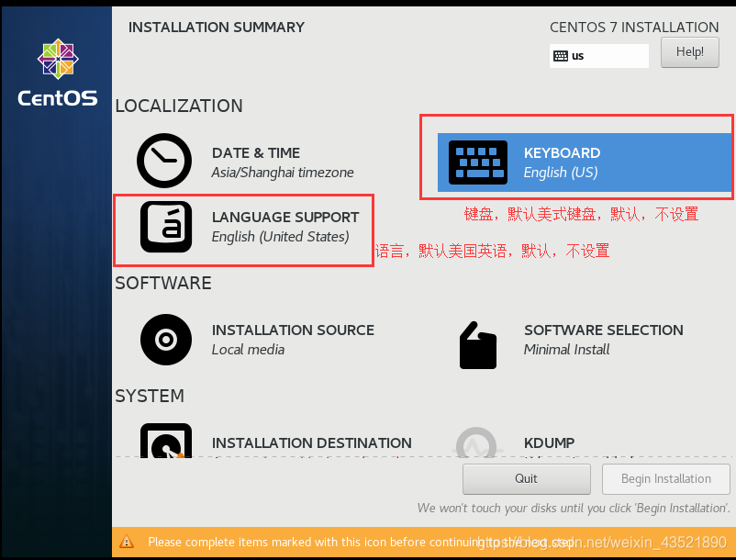Click the 'Asia/Shanghai timezone' text

pyautogui.click(x=283, y=173)
